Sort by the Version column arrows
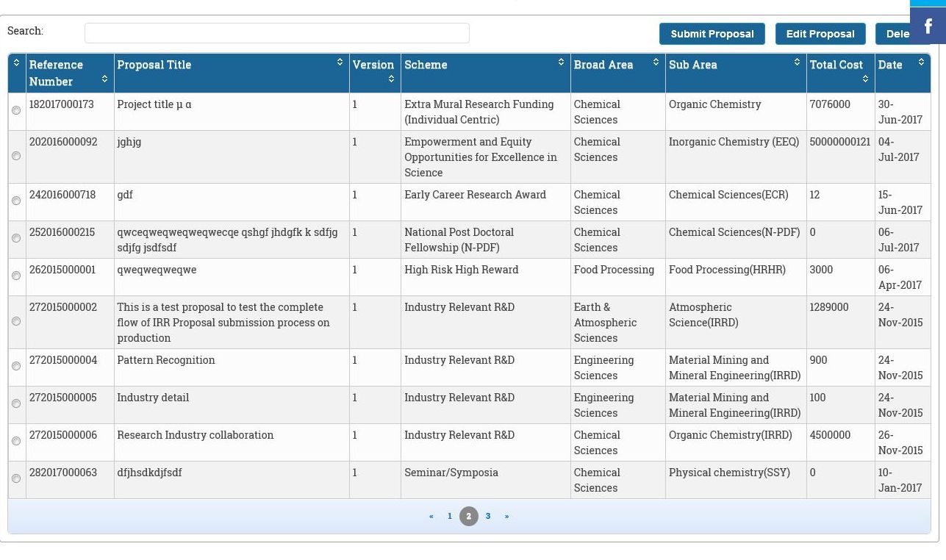Image resolution: width=946 pixels, height=560 pixels. coord(391,79)
